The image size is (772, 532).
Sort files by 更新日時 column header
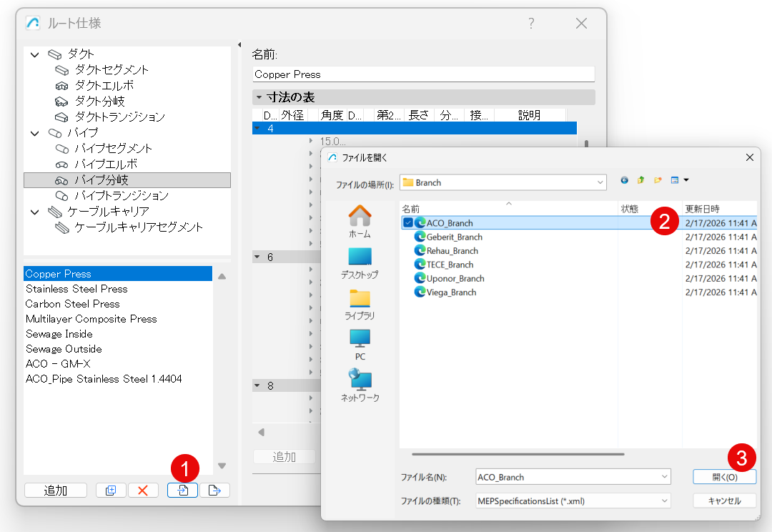(x=719, y=208)
